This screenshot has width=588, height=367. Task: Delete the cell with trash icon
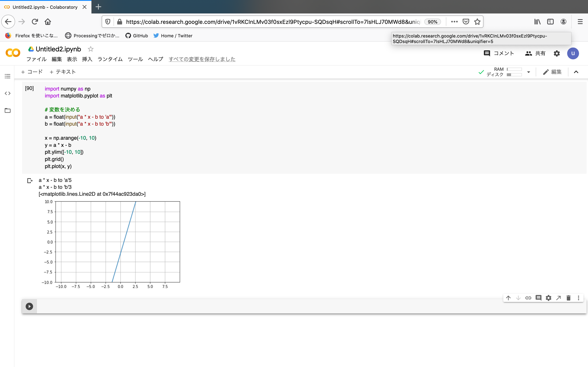tap(568, 298)
